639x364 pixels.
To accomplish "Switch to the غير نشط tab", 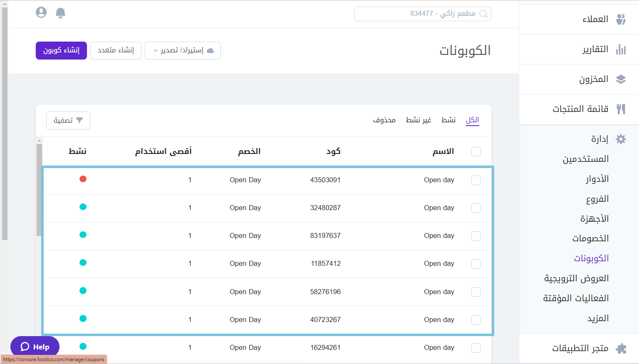I will pyautogui.click(x=419, y=120).
